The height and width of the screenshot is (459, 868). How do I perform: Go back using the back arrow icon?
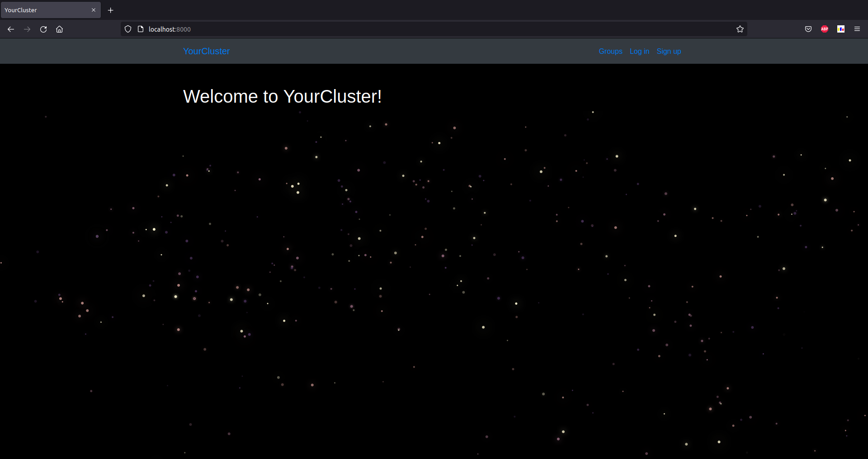coord(10,29)
